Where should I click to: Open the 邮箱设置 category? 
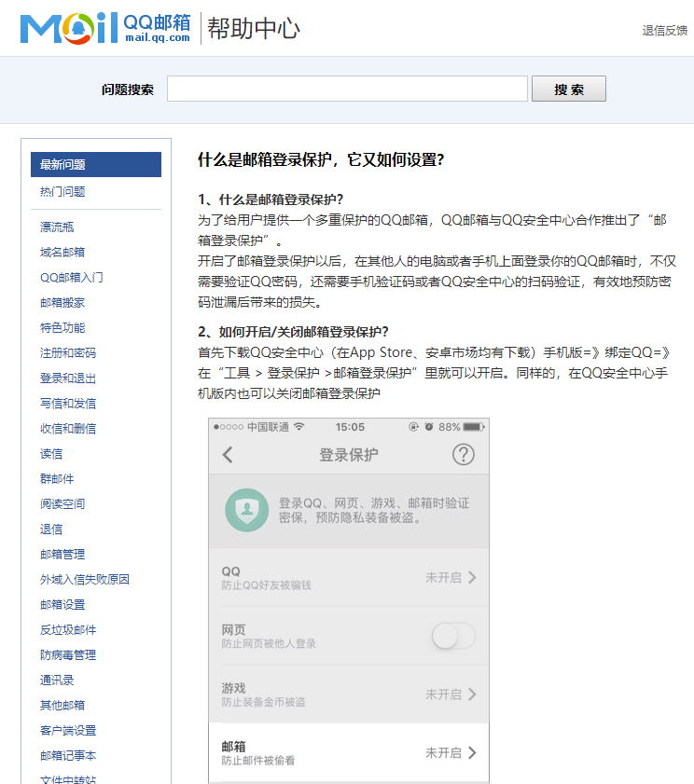tap(62, 604)
